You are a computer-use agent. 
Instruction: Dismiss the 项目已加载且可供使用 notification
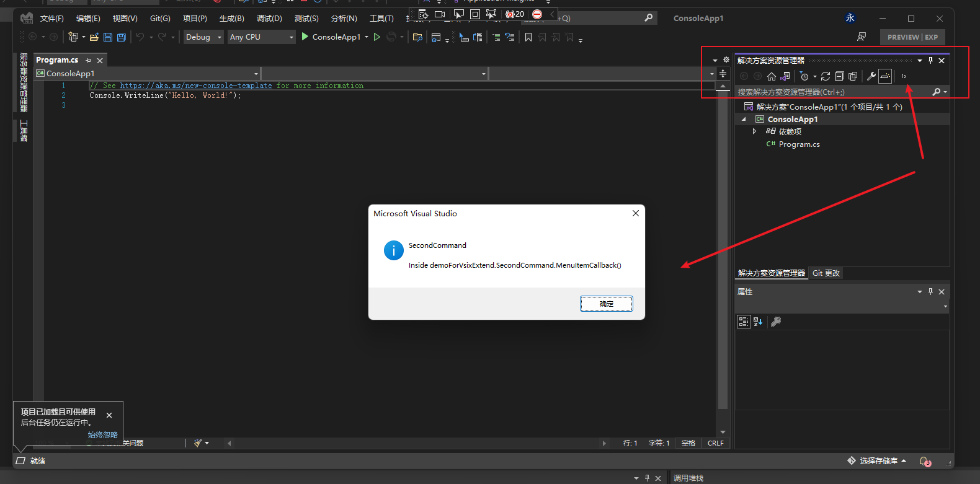coord(109,415)
